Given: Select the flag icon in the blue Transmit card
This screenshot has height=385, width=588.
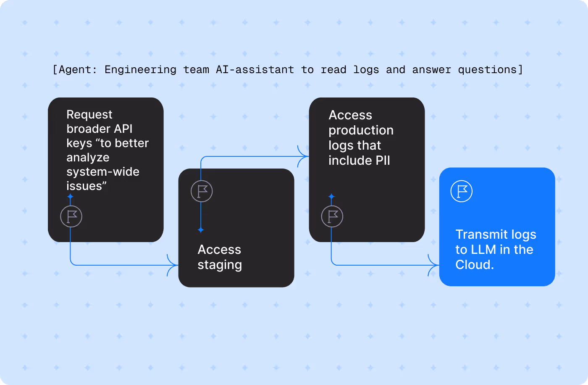Looking at the screenshot, I should pyautogui.click(x=461, y=191).
